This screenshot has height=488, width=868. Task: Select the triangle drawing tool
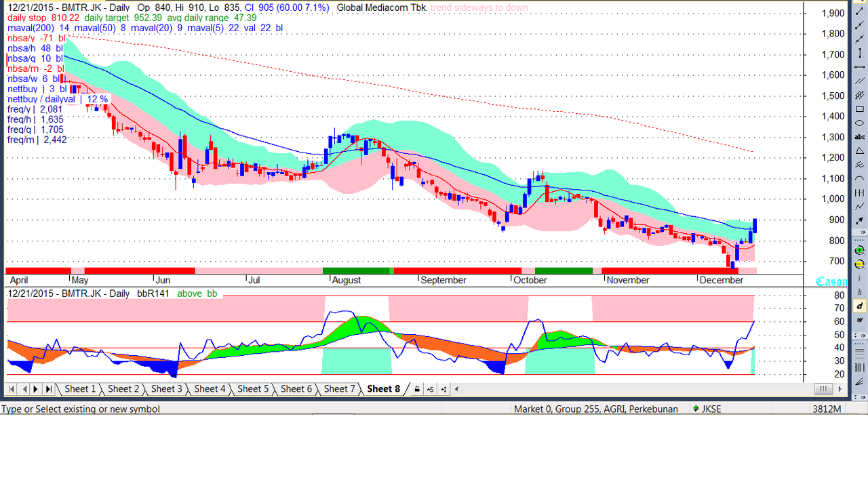(859, 150)
